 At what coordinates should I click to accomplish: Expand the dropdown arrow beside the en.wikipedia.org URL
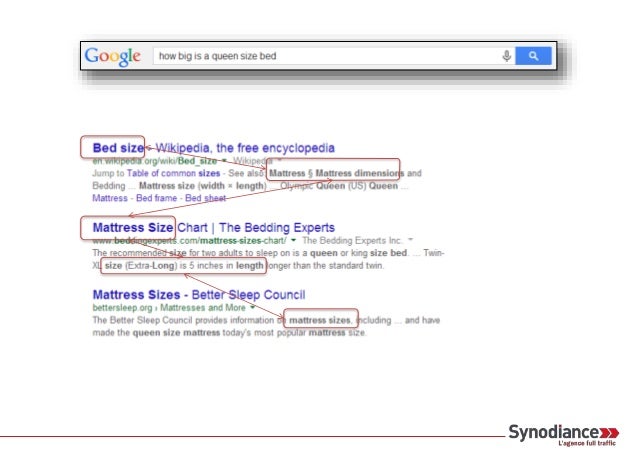point(224,161)
